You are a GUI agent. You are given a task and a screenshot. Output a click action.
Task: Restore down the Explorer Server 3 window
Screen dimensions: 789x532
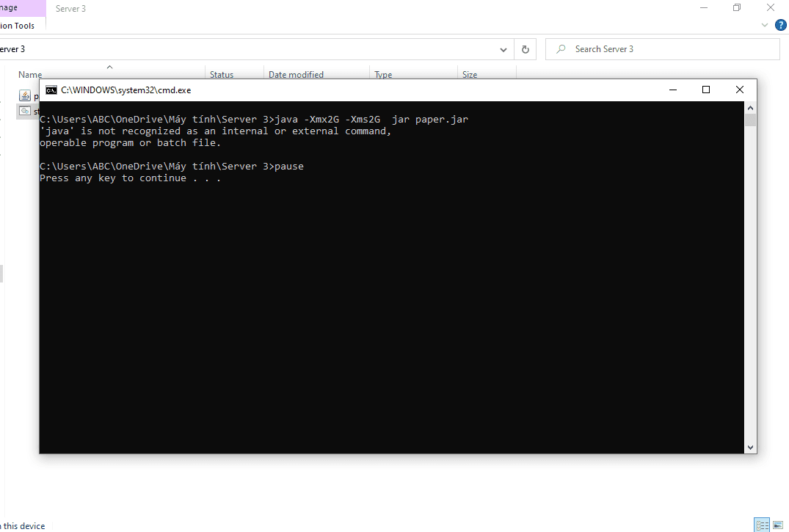point(737,7)
